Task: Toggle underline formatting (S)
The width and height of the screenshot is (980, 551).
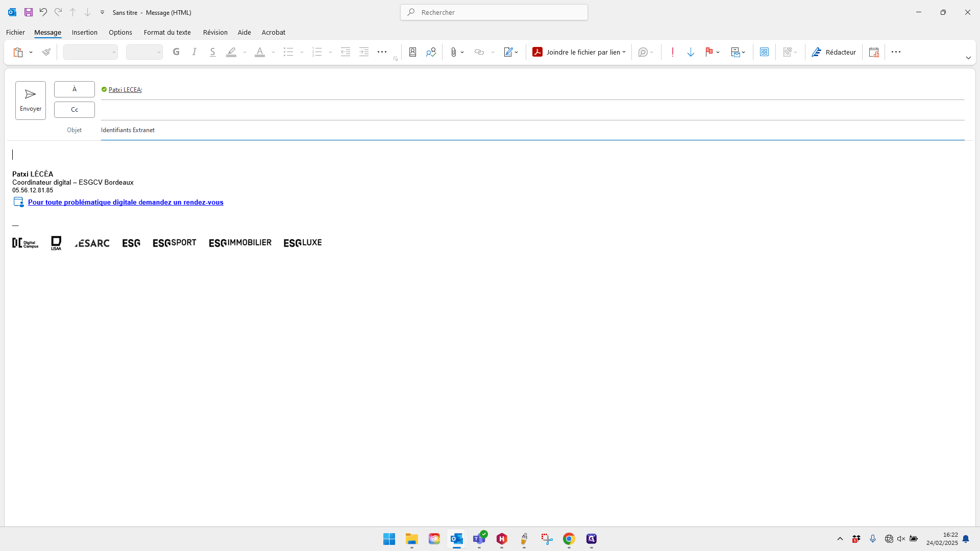Action: 213,52
